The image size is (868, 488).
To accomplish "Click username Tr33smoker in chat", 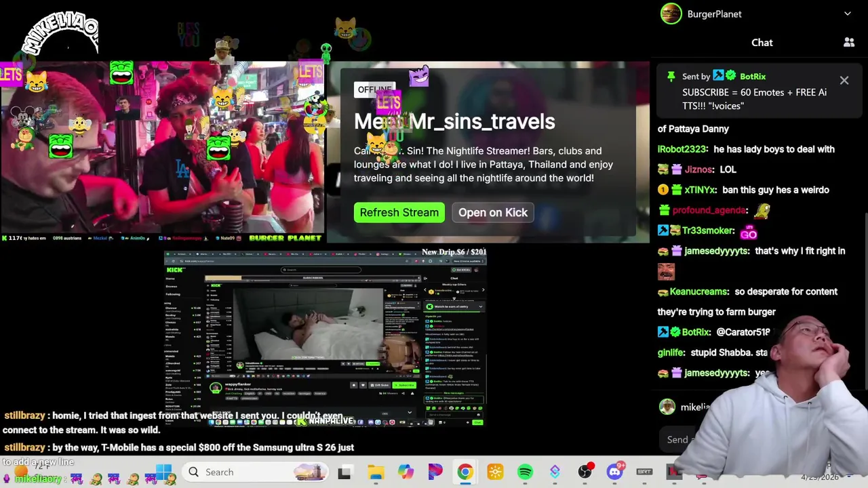I will [708, 230].
